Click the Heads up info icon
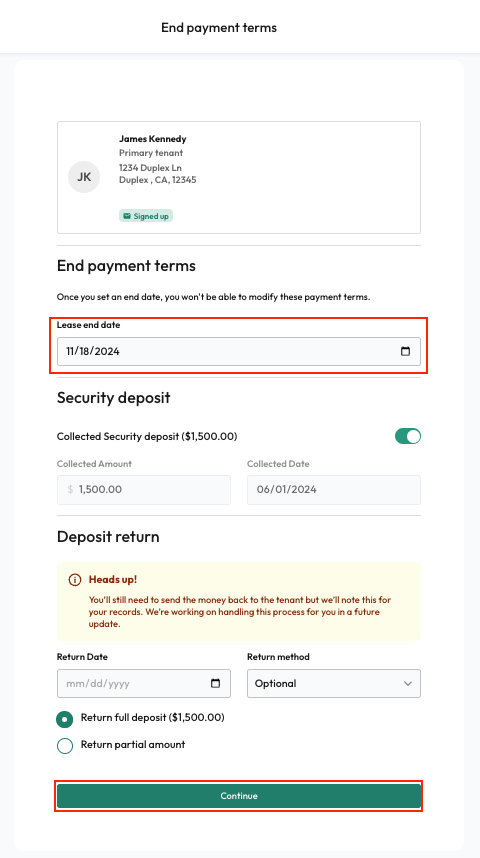The height and width of the screenshot is (858, 480). click(75, 579)
